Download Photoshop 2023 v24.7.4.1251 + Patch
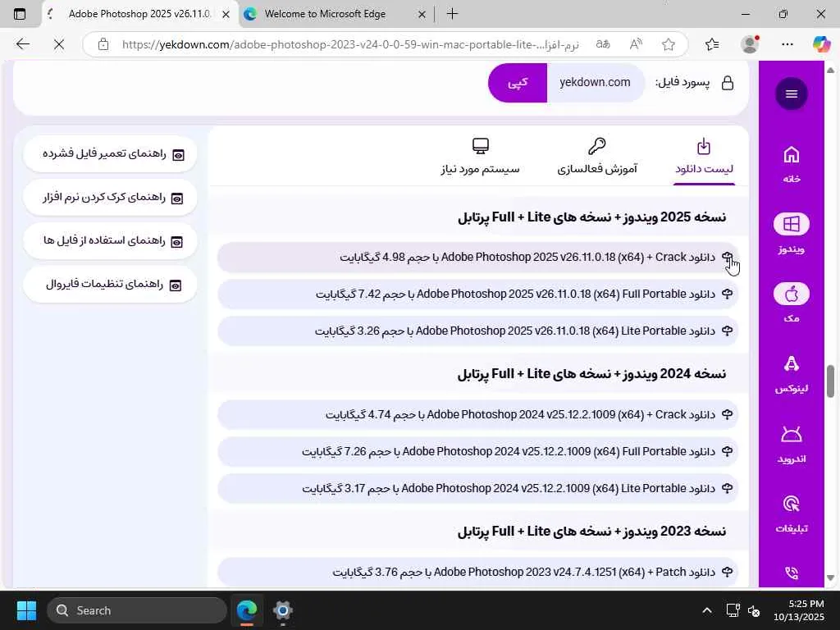Image resolution: width=840 pixels, height=630 pixels. 478,572
